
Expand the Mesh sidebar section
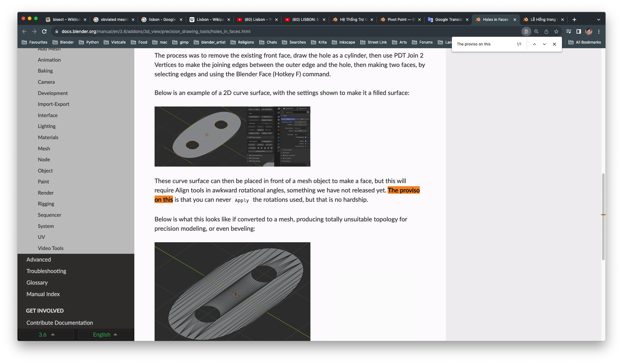[44, 148]
